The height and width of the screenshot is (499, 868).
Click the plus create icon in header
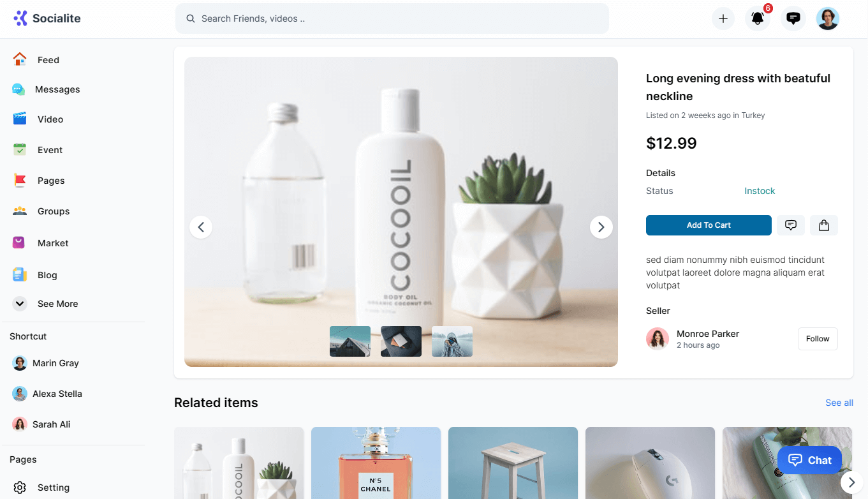point(723,19)
